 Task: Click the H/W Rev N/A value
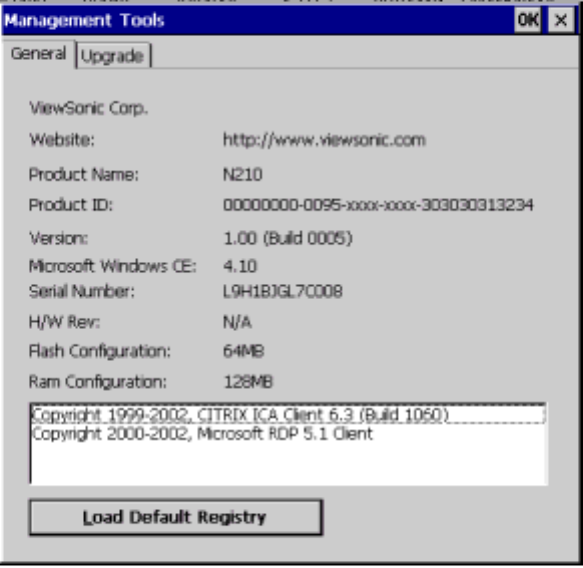[237, 322]
